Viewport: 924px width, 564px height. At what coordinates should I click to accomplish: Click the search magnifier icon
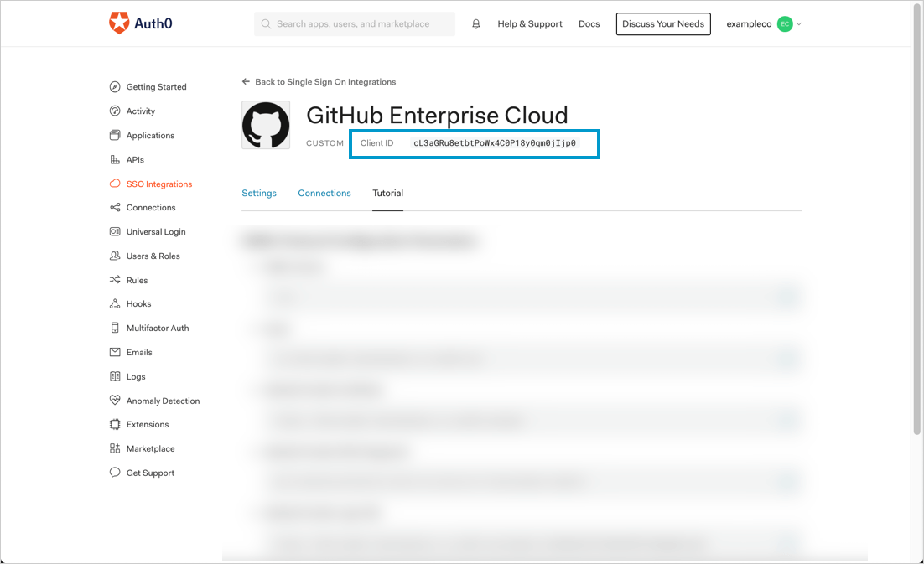(266, 24)
